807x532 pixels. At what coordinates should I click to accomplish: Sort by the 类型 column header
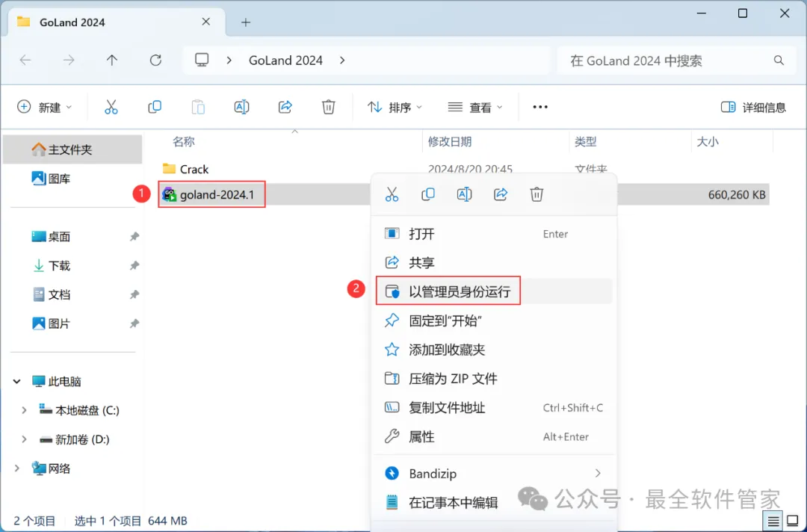tap(585, 141)
